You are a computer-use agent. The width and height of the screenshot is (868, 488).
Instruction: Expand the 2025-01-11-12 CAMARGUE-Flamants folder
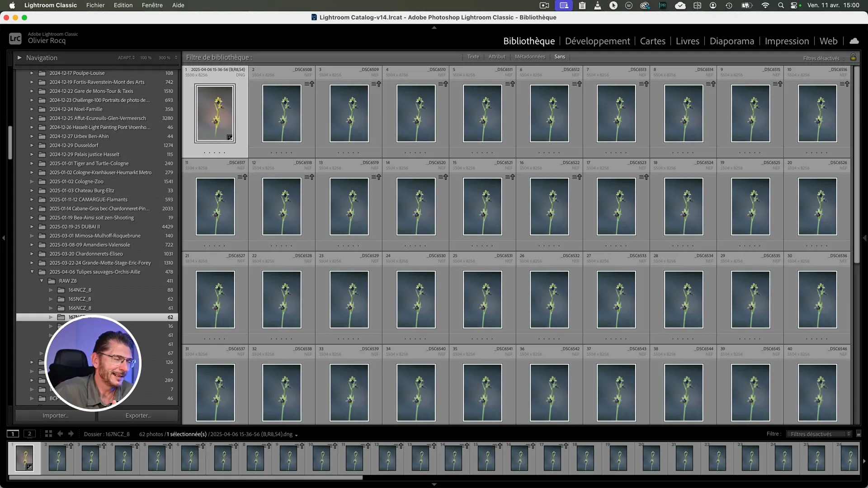pos(32,200)
